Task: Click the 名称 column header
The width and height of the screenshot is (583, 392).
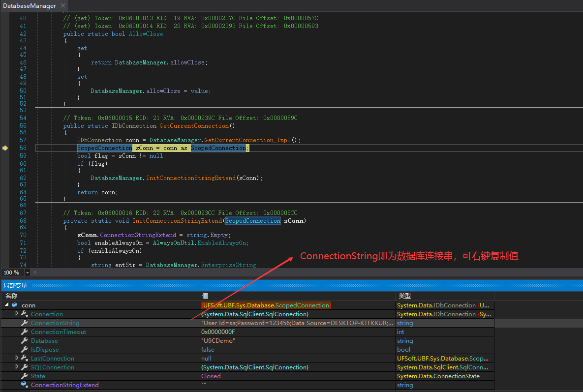Action: click(x=12, y=296)
